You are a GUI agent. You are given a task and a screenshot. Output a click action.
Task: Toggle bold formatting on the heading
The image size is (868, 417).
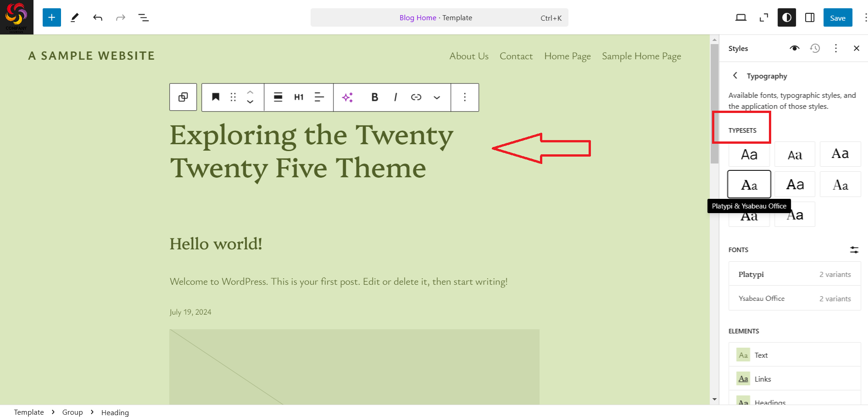[374, 97]
